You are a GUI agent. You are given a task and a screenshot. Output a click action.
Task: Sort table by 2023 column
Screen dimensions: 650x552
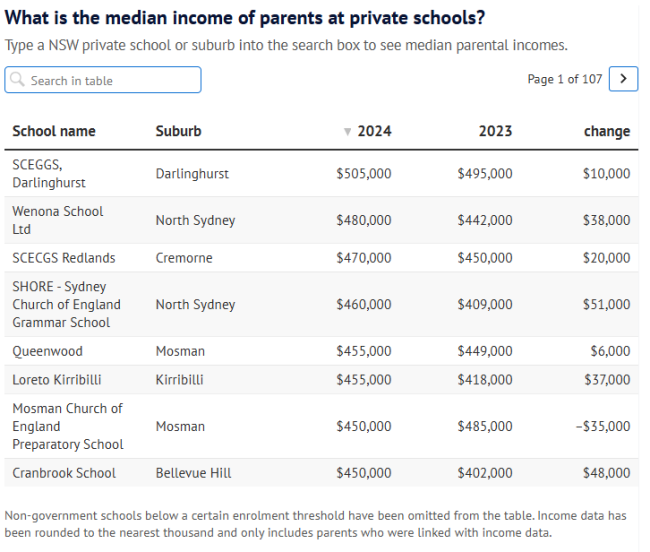[x=494, y=131]
